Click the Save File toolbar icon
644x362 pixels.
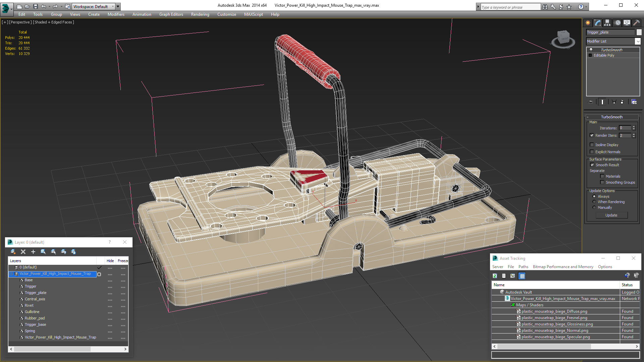pyautogui.click(x=36, y=6)
